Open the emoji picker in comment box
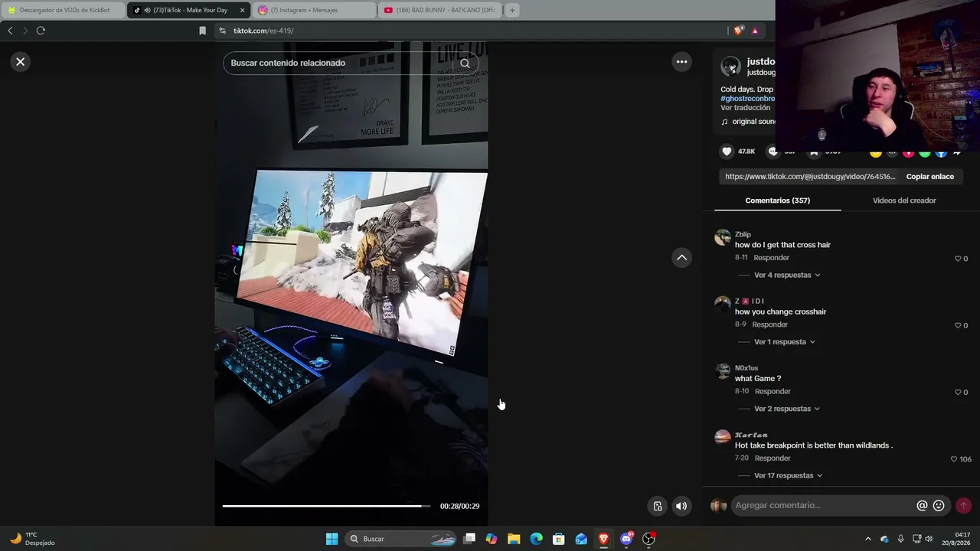980x551 pixels. (x=939, y=506)
